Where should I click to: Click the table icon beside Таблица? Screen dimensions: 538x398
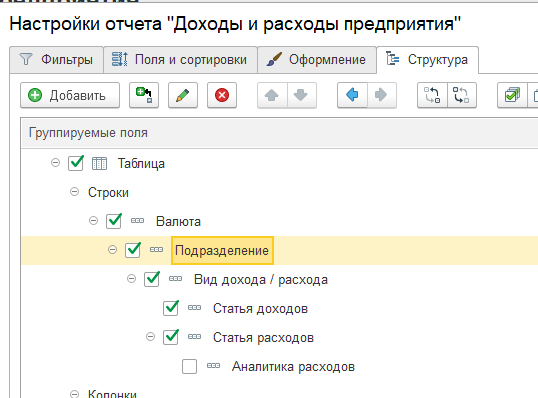coord(100,163)
